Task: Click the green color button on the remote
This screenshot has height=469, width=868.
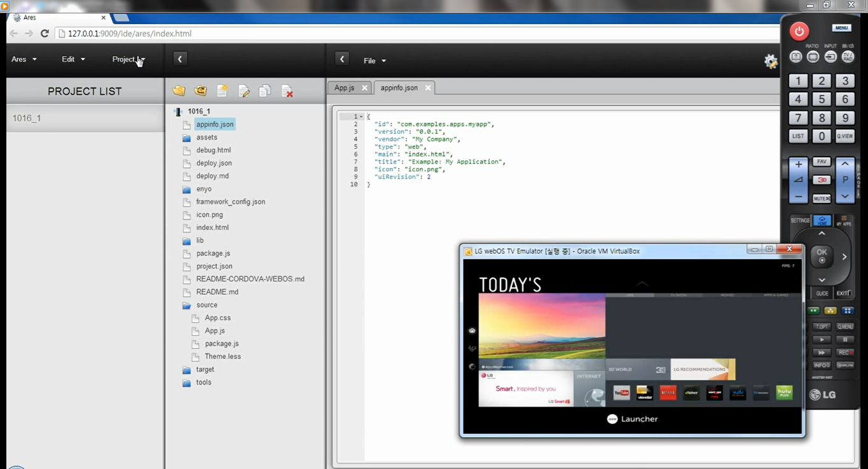Action: click(x=813, y=311)
